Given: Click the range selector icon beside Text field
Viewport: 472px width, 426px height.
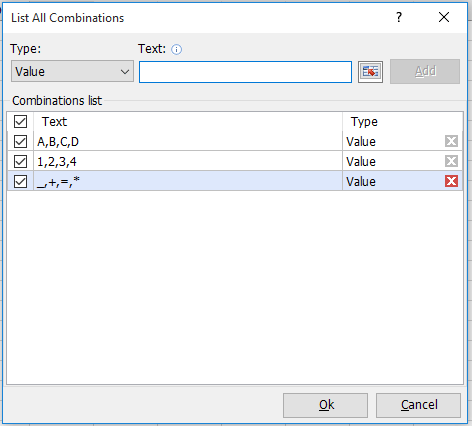Looking at the screenshot, I should [370, 71].
